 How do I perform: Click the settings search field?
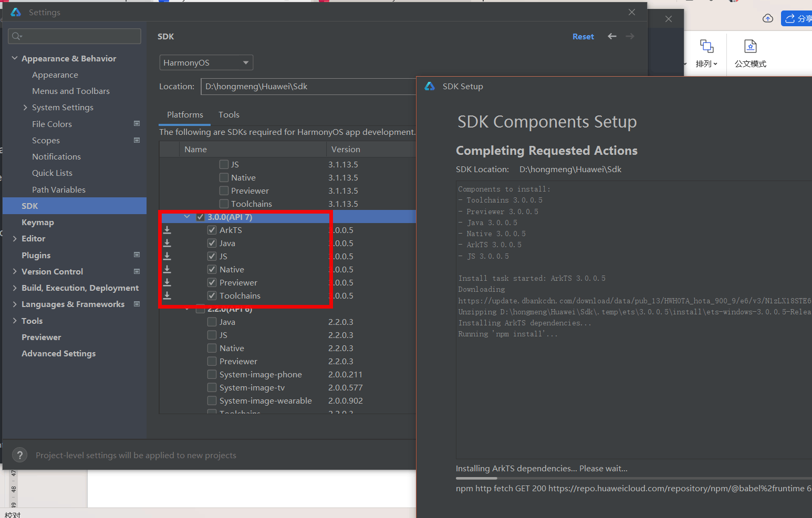pyautogui.click(x=75, y=36)
